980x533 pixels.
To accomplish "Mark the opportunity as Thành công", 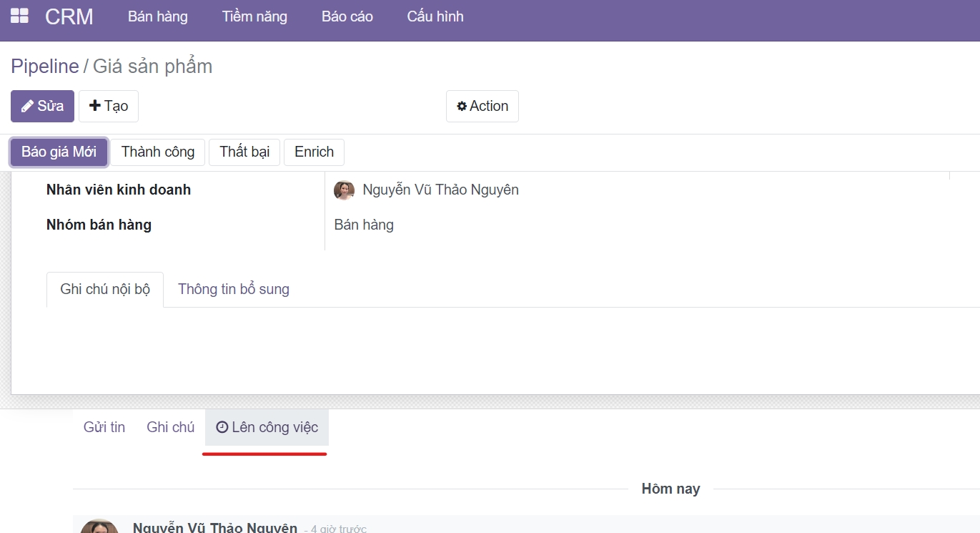I will click(x=158, y=152).
